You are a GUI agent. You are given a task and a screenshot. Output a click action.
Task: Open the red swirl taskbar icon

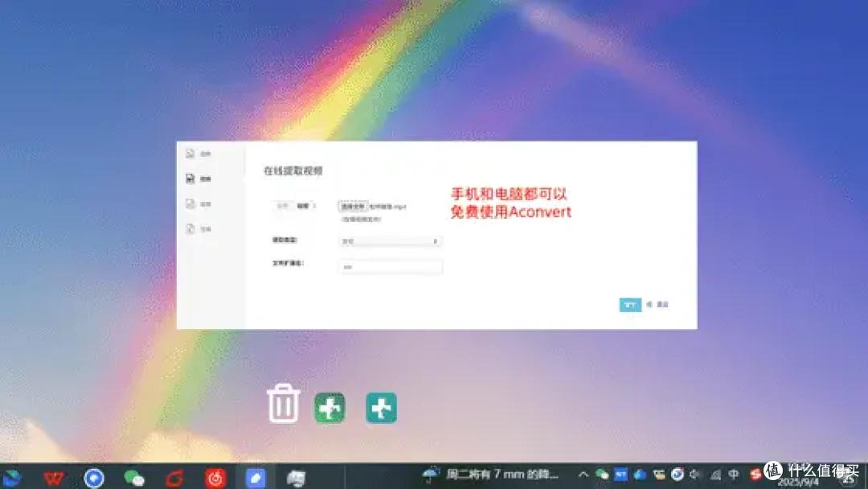[x=175, y=478]
